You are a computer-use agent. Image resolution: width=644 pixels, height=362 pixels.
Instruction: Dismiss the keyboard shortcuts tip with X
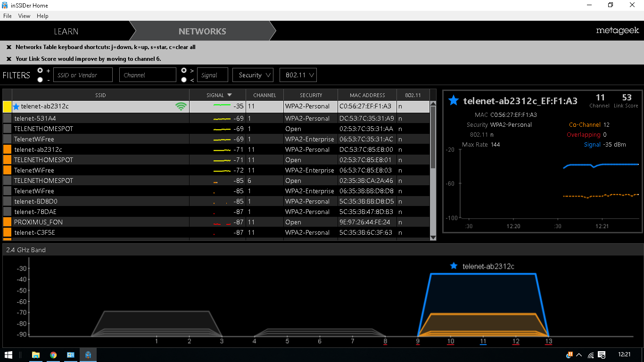(8, 47)
